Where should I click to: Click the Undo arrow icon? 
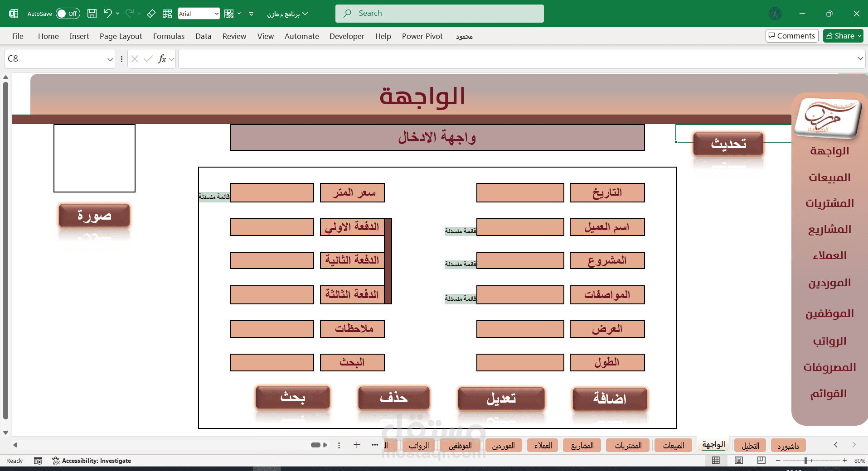coord(107,13)
